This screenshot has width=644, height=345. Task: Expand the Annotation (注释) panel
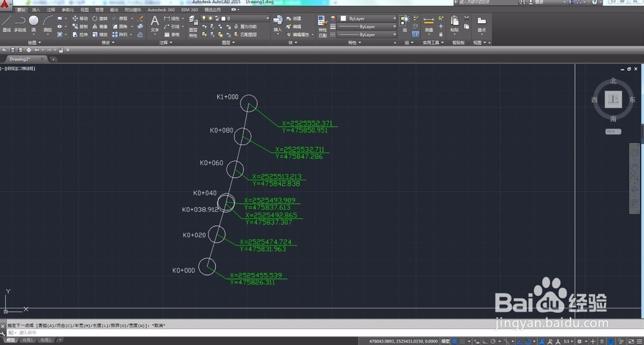166,42
